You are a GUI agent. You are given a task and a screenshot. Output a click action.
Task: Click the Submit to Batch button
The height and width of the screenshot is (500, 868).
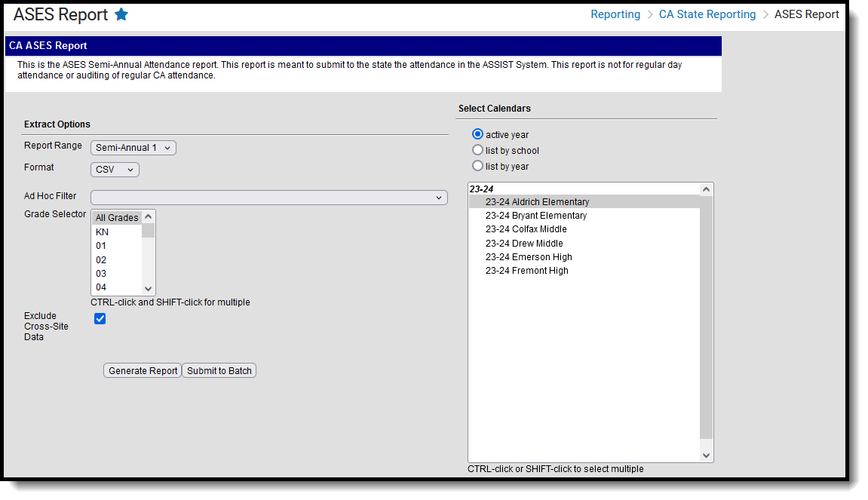(x=219, y=371)
